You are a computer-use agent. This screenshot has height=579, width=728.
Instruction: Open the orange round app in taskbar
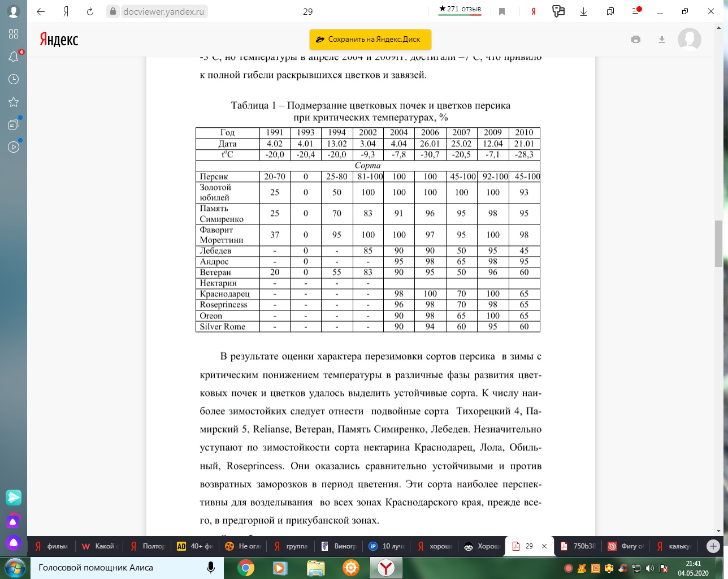[351, 568]
